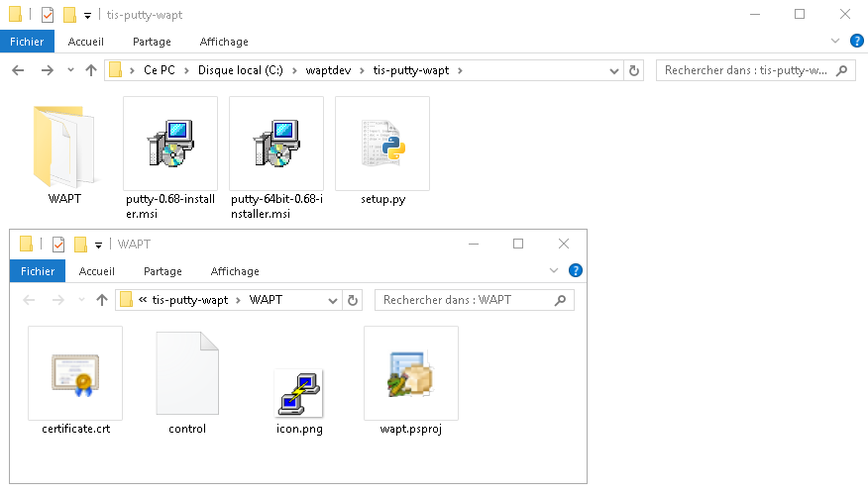Open recent locations dropdown in main window
Screen dimensions: 868x495
click(70, 70)
